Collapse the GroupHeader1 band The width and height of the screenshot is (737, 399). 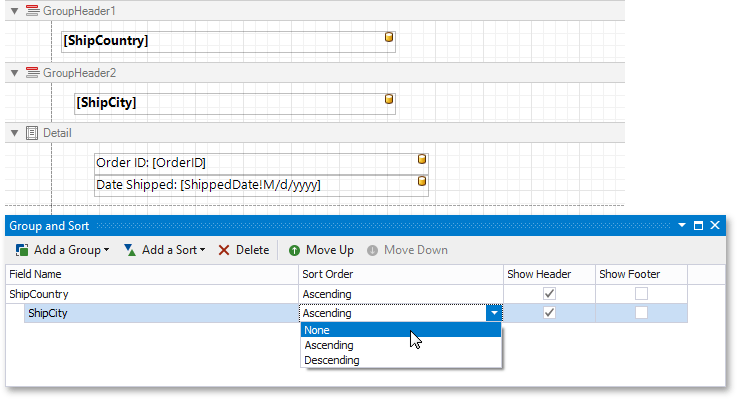(15, 11)
